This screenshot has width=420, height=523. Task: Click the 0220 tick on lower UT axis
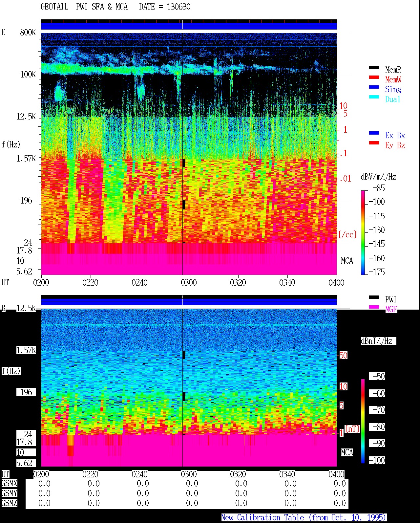click(x=90, y=474)
